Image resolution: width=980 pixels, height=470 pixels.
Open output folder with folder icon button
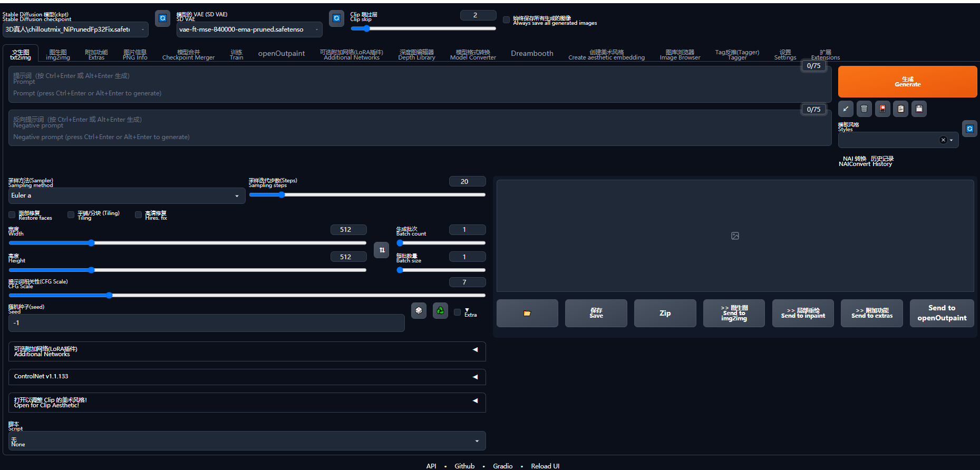pyautogui.click(x=527, y=314)
